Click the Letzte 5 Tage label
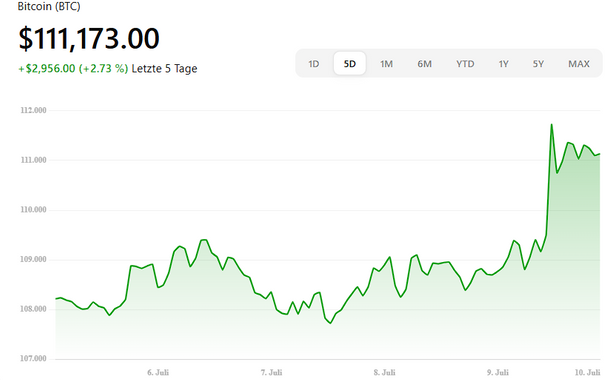613x380 pixels. click(164, 68)
